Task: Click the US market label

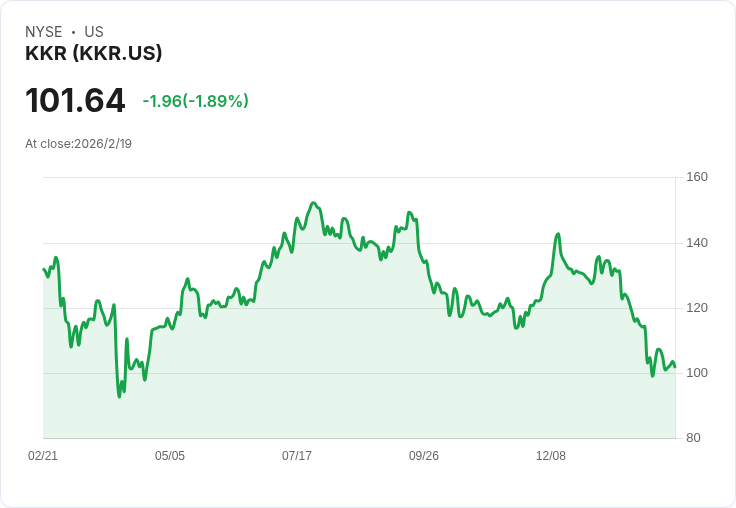Action: click(x=94, y=32)
